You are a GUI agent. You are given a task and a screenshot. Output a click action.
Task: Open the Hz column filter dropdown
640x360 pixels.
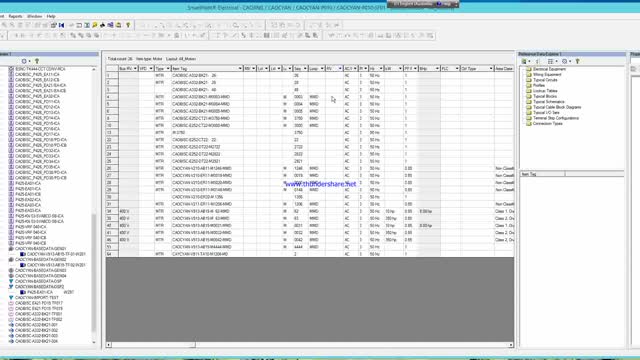coord(381,69)
